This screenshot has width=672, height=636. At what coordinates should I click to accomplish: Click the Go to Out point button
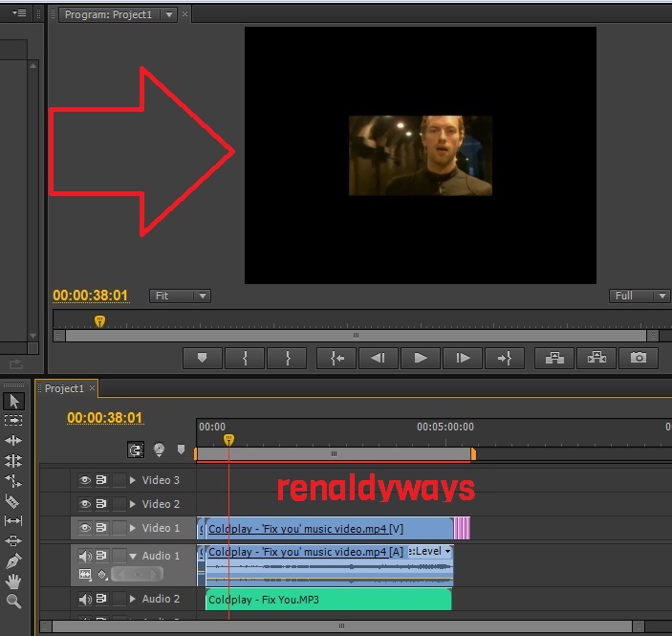click(505, 358)
